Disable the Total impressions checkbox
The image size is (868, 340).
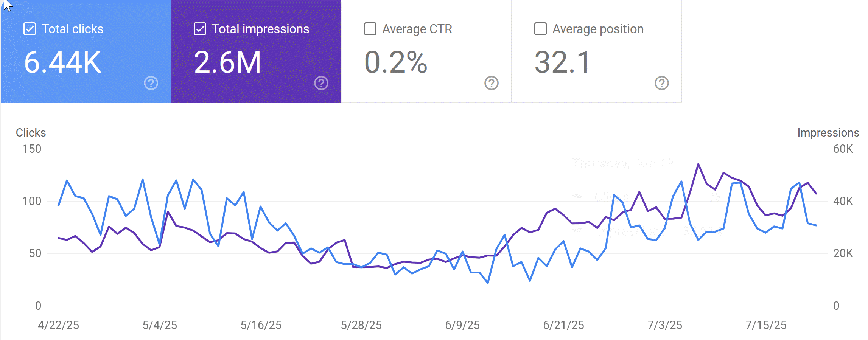(x=200, y=29)
